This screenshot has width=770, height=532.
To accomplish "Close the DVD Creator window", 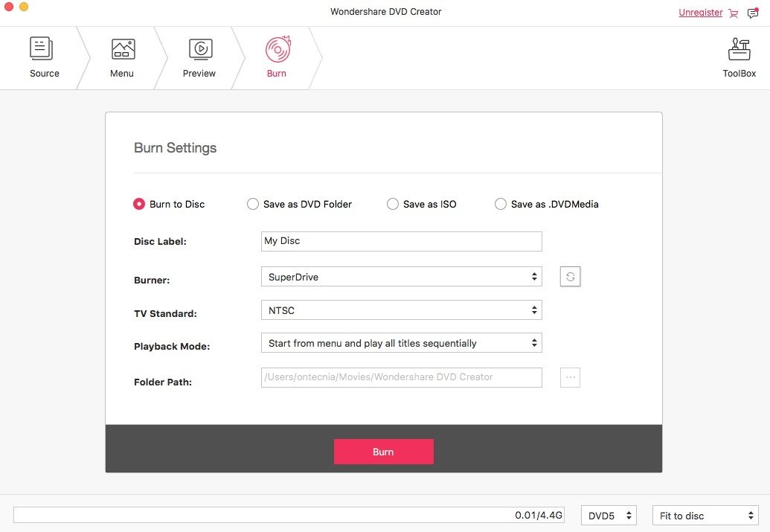I will (x=8, y=7).
